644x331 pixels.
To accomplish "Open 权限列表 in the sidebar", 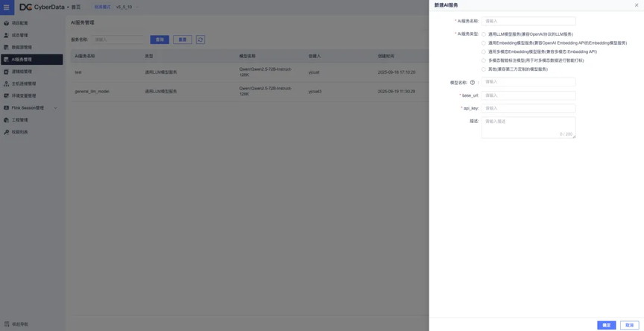I will 31,132.
